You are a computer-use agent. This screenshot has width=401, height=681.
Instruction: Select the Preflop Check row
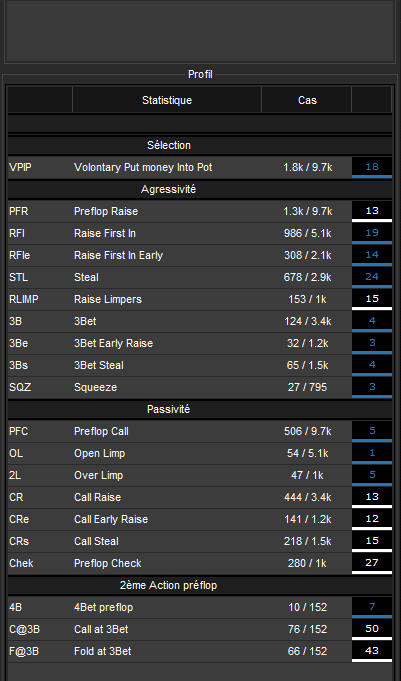[x=199, y=563]
